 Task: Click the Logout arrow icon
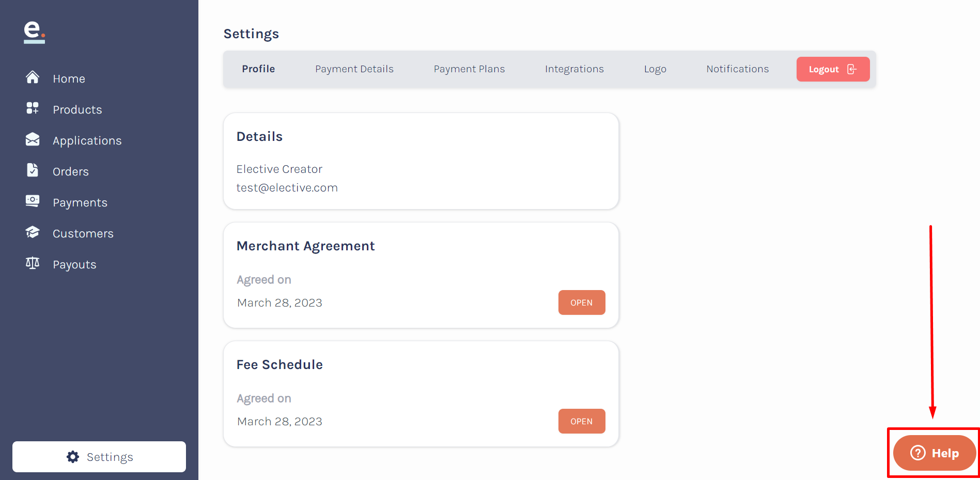click(x=852, y=69)
